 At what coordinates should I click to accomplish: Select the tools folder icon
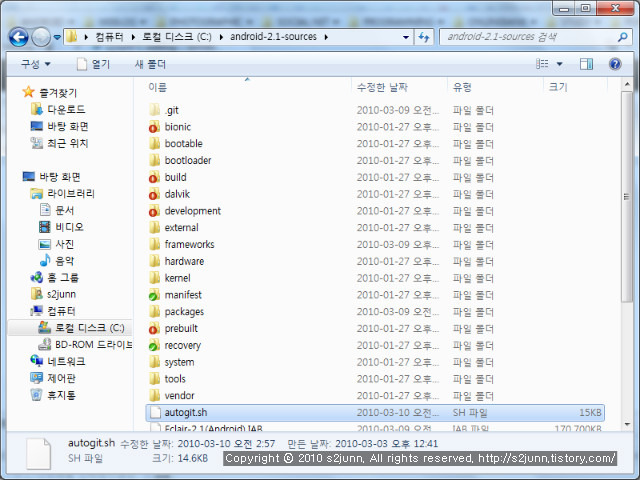pyautogui.click(x=155, y=379)
